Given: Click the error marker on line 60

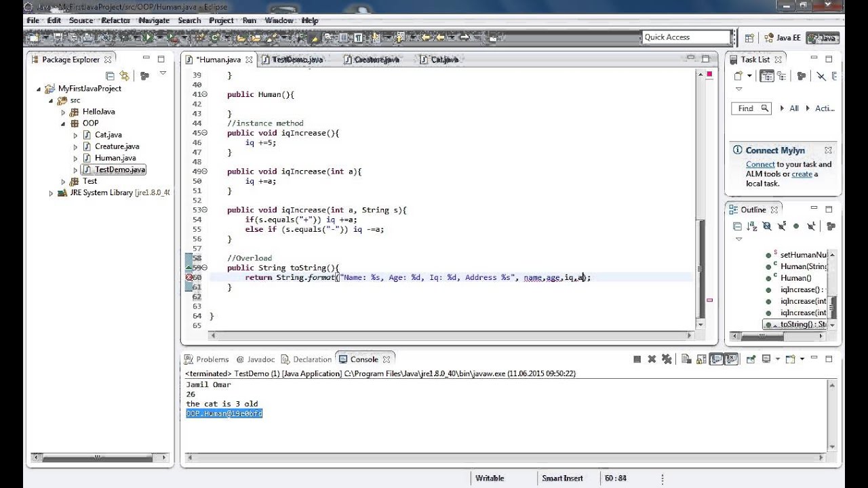Looking at the screenshot, I should pos(190,277).
